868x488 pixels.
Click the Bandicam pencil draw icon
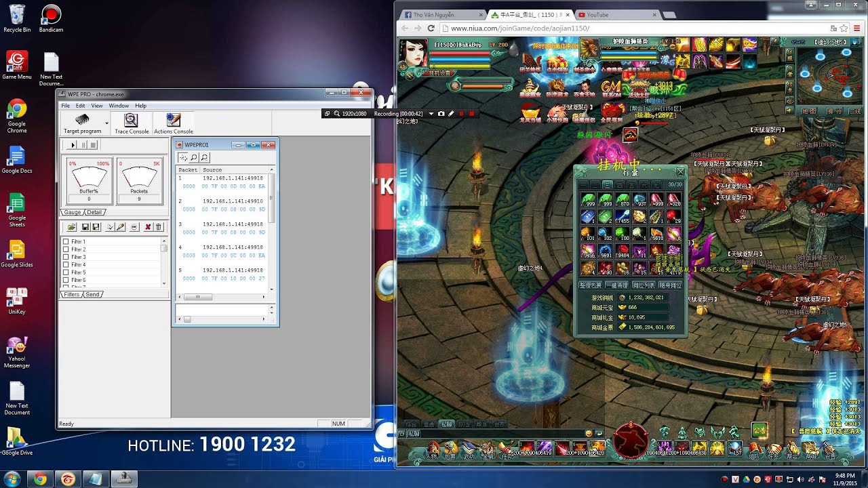451,114
